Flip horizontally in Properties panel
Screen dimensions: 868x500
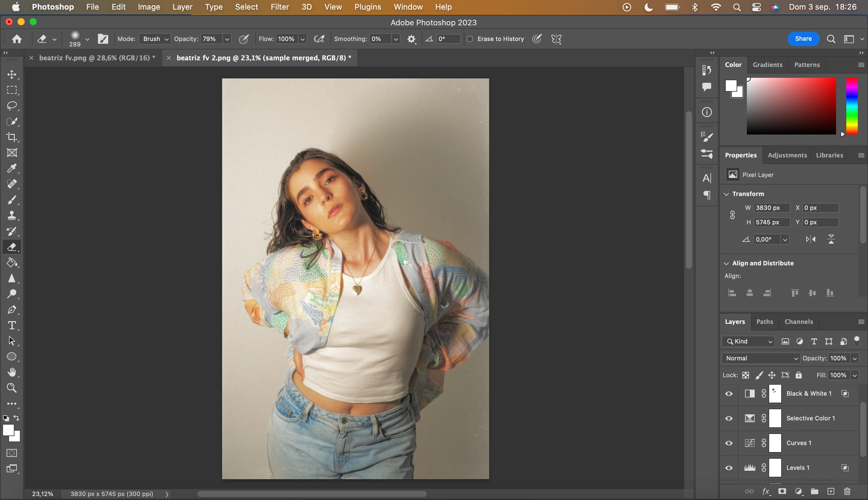click(x=810, y=239)
